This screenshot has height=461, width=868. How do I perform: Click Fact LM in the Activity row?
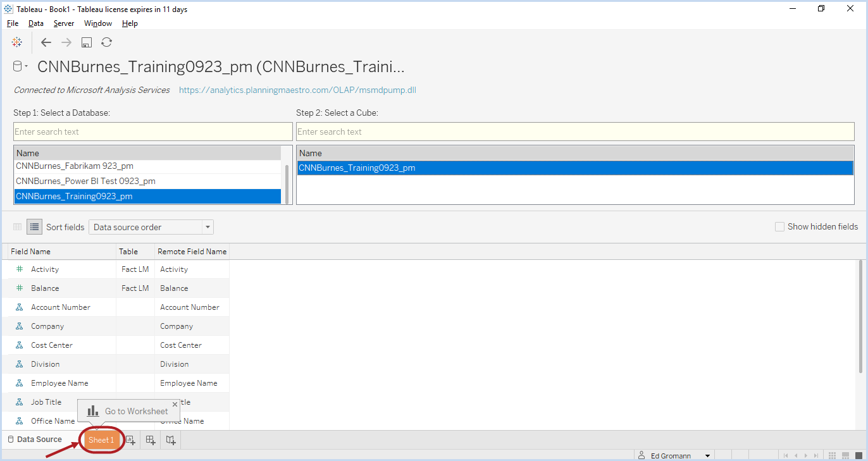pos(135,269)
